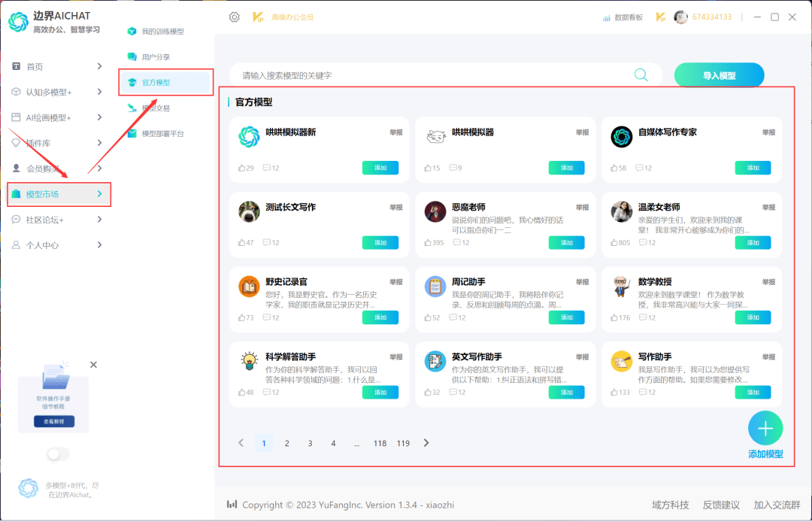Open the 数据看板 dashboard from the title bar
The image size is (812, 522).
pyautogui.click(x=623, y=17)
